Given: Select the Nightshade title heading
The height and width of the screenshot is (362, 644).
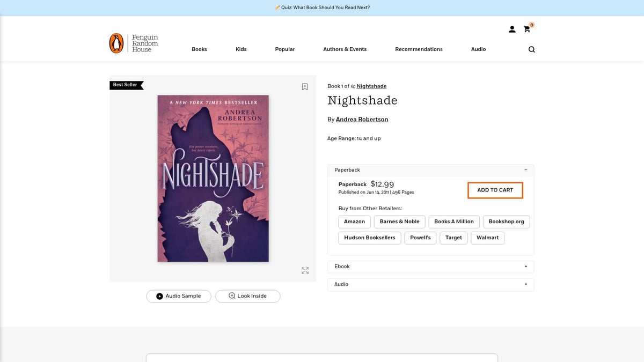Looking at the screenshot, I should [362, 101].
